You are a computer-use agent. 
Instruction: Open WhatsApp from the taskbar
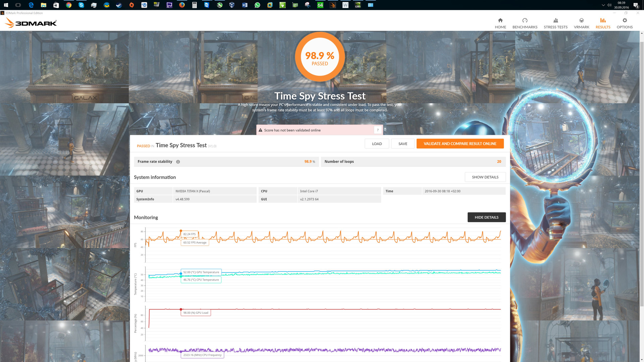click(x=257, y=5)
